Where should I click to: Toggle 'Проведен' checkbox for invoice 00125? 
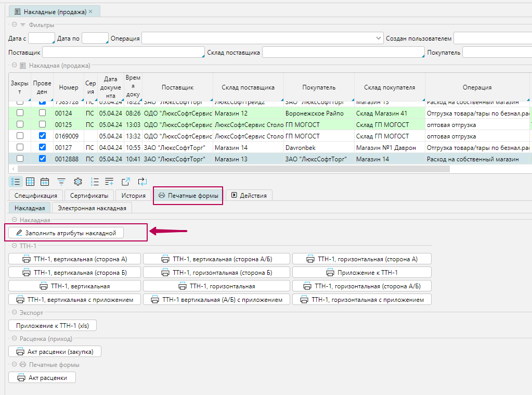pos(43,124)
